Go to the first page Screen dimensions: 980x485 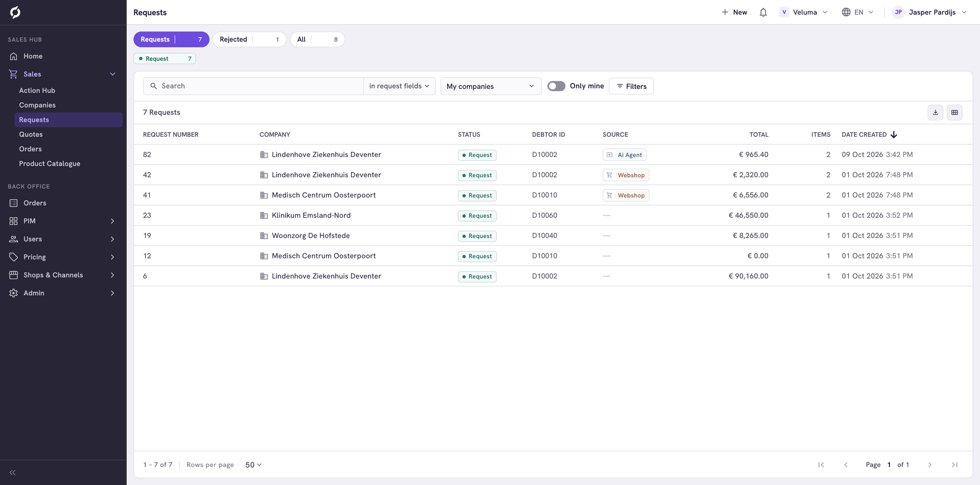(x=821, y=465)
